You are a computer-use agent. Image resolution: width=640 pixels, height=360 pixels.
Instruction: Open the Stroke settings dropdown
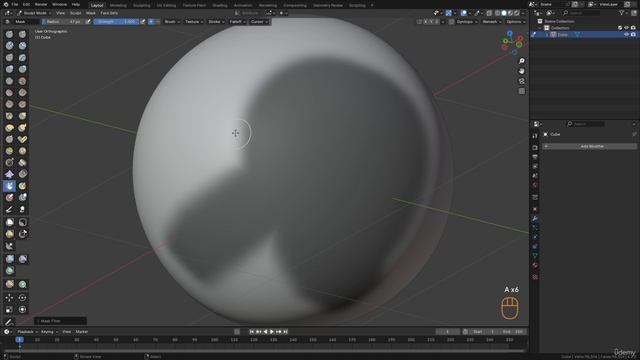216,22
